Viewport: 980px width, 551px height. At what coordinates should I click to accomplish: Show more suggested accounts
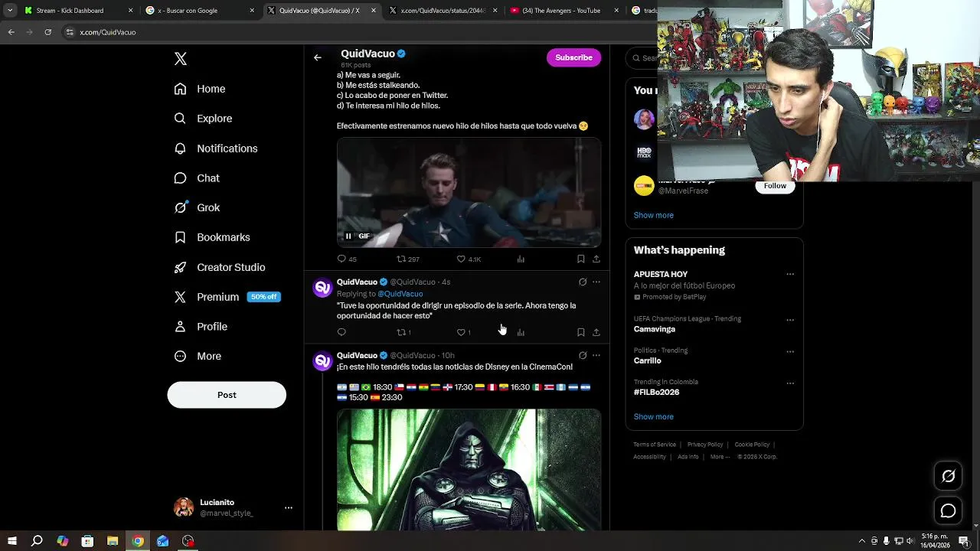coord(653,215)
